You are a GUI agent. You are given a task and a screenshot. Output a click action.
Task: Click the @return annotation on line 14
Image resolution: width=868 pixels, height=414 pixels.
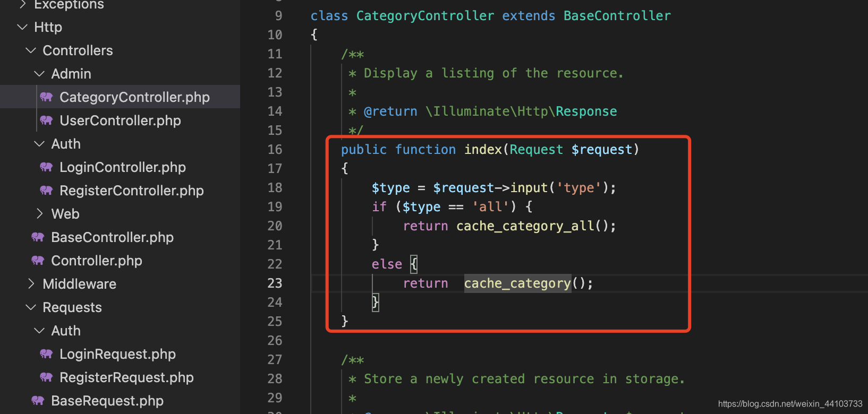click(x=390, y=111)
